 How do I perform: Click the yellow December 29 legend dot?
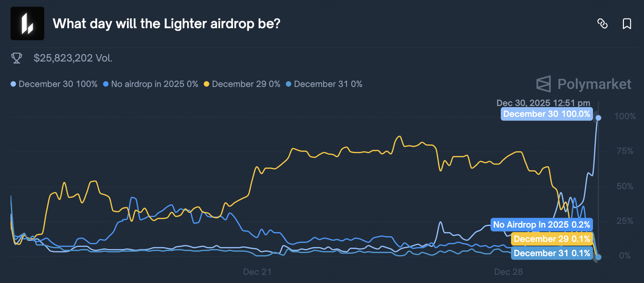(x=207, y=84)
